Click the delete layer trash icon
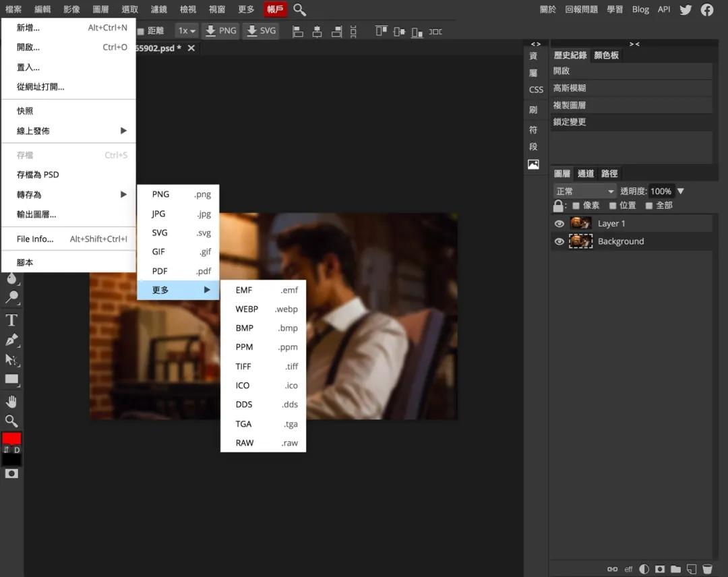The width and height of the screenshot is (728, 577). click(x=707, y=569)
